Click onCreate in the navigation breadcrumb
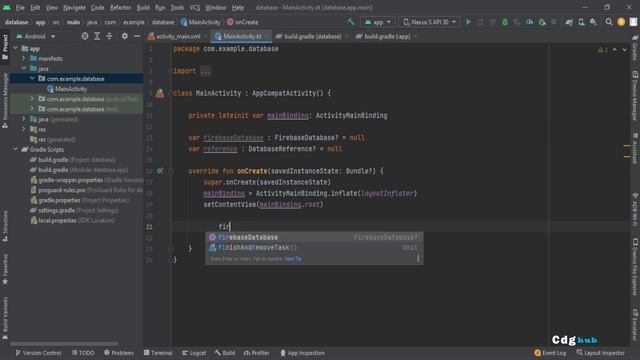Screen dimensions: 640x360 pyautogui.click(x=242, y=22)
